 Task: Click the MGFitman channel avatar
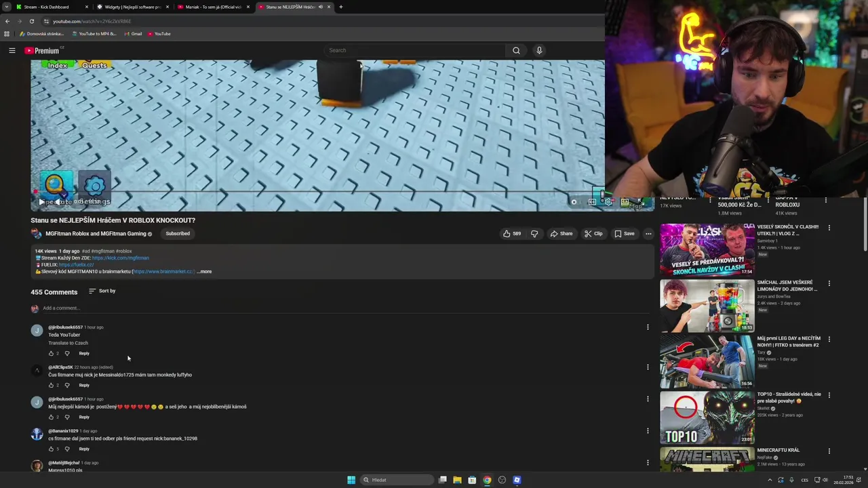pos(36,234)
